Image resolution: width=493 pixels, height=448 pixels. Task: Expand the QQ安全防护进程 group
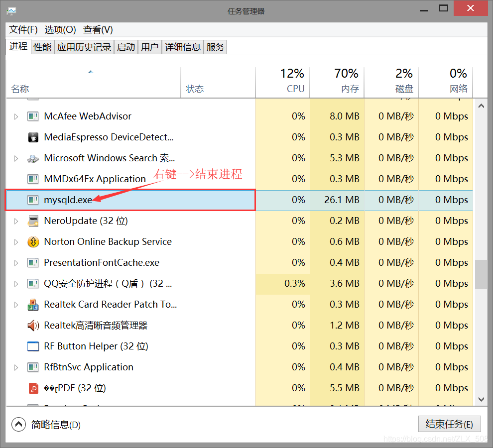[x=16, y=284]
